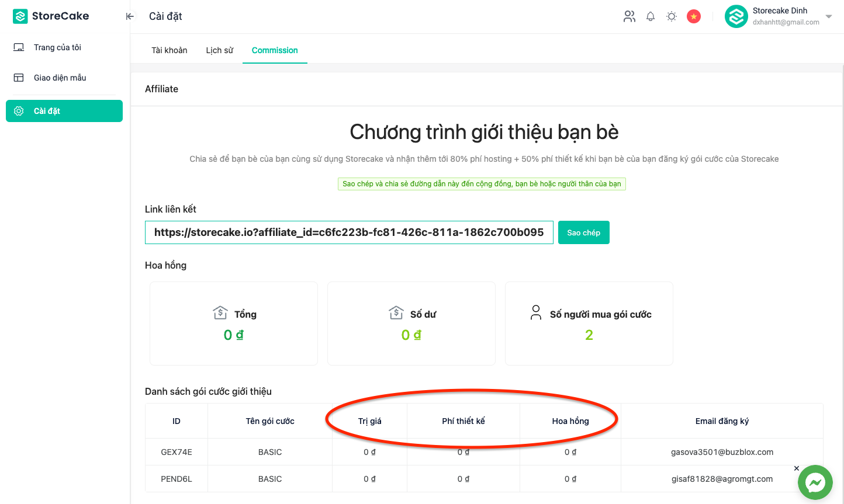Switch to the Lịch sử tab
Image resolution: width=844 pixels, height=504 pixels.
219,50
